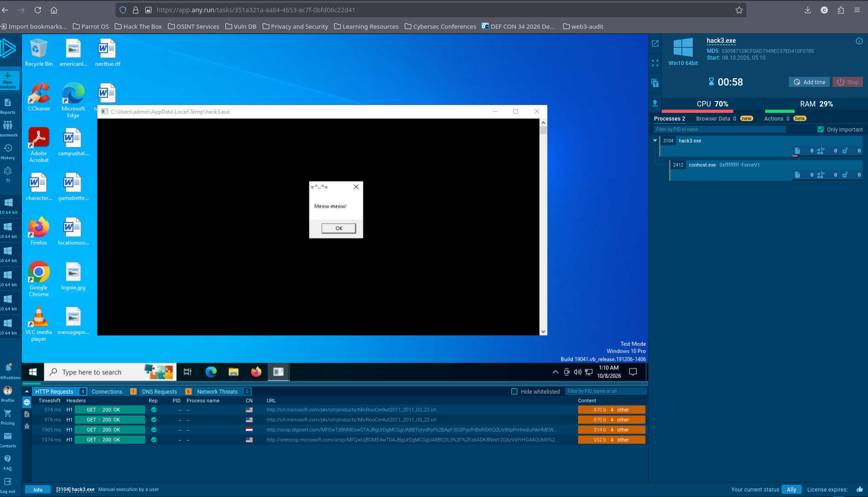Click the open-in-new-window icon beside VM
This screenshot has width=868, height=497.
[x=655, y=43]
